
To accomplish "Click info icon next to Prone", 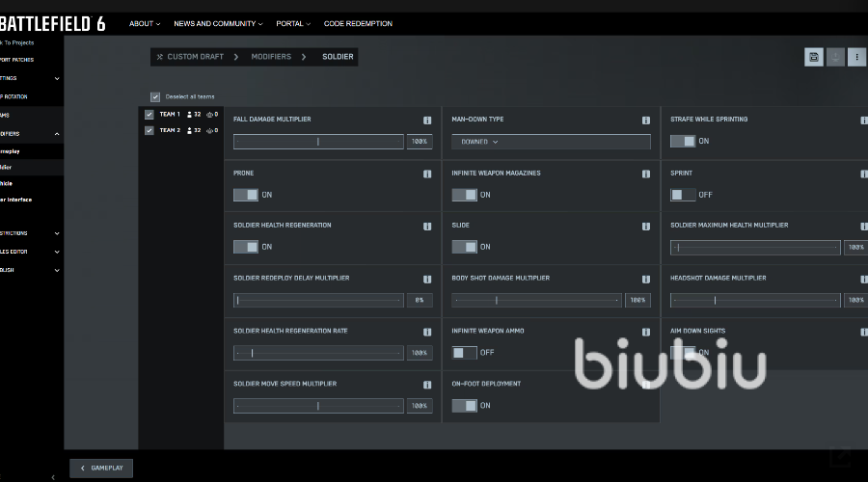I will (x=427, y=174).
